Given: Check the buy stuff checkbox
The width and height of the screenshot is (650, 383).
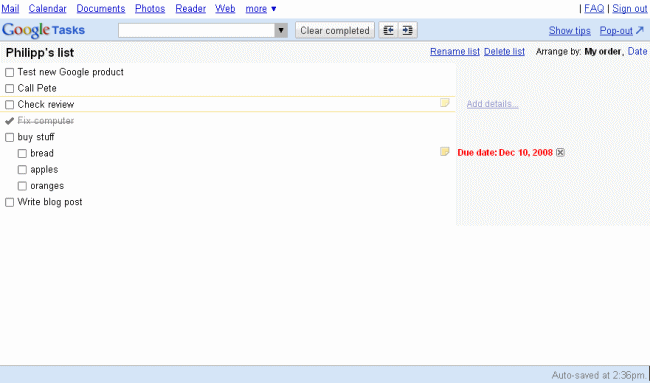Looking at the screenshot, I should pyautogui.click(x=10, y=137).
